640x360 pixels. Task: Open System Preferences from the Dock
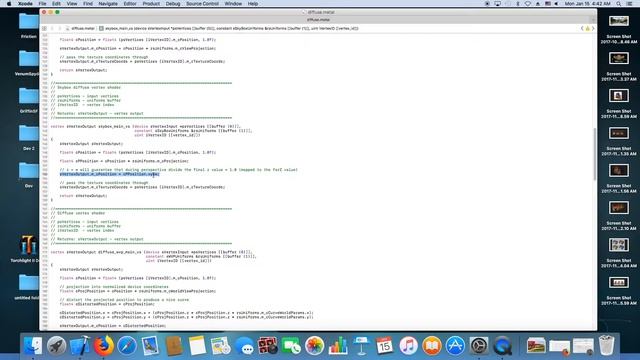(479, 345)
